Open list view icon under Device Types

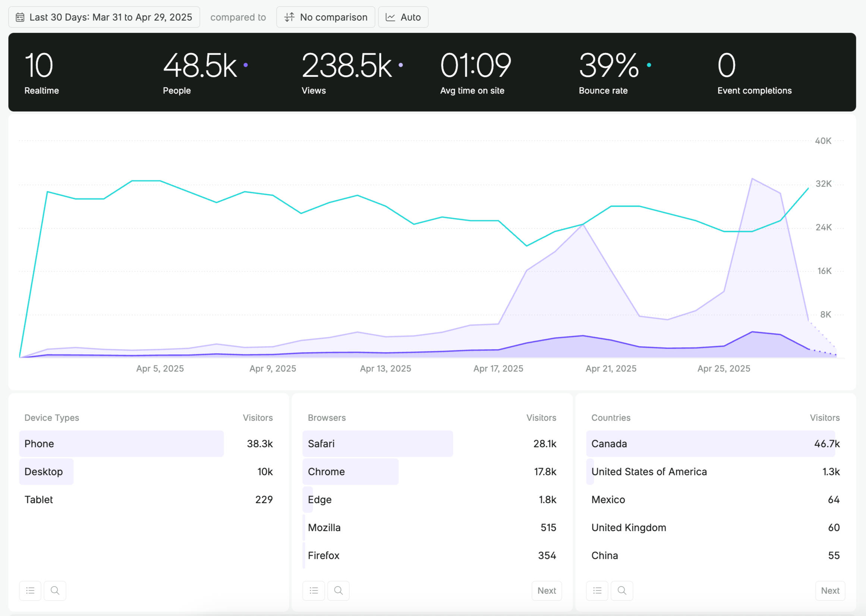(30, 590)
